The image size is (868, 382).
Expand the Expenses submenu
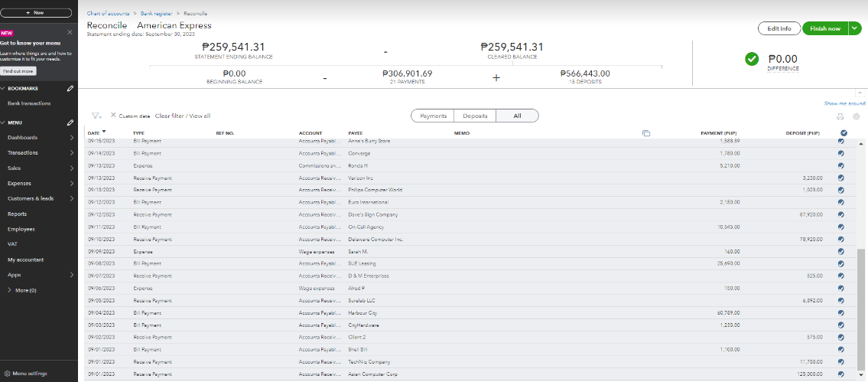[71, 184]
